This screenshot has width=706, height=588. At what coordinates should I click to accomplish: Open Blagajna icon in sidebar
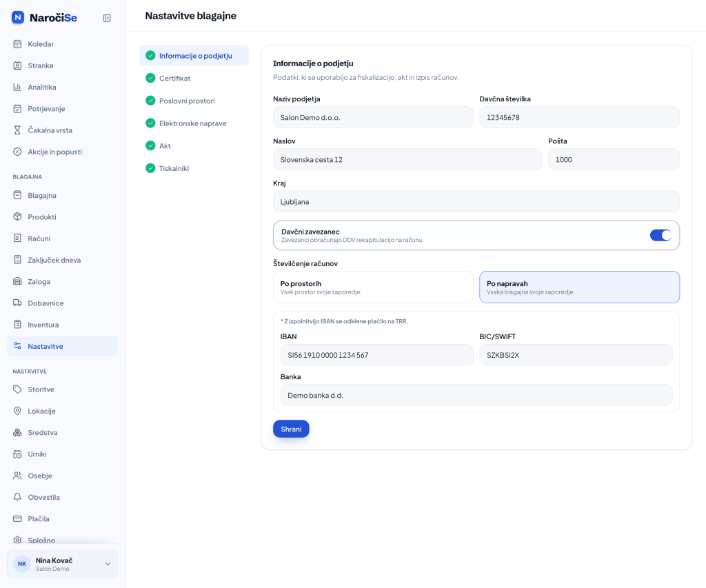(x=17, y=195)
